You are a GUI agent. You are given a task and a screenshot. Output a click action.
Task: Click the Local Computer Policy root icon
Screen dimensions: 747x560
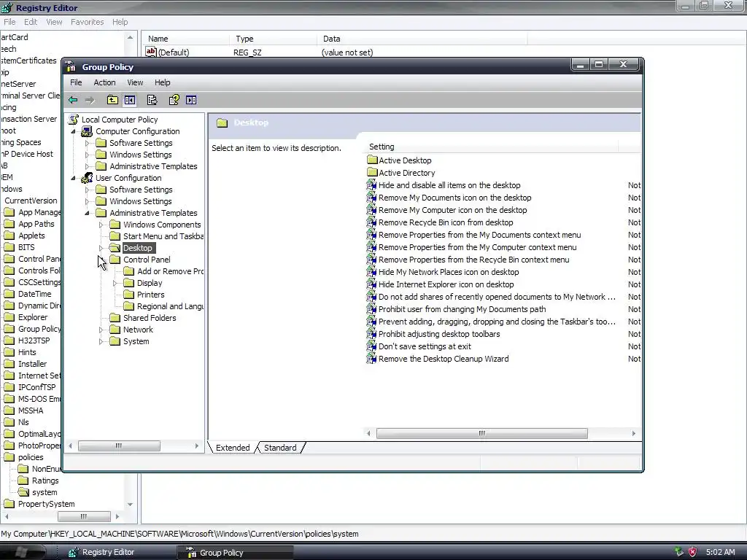(x=74, y=120)
